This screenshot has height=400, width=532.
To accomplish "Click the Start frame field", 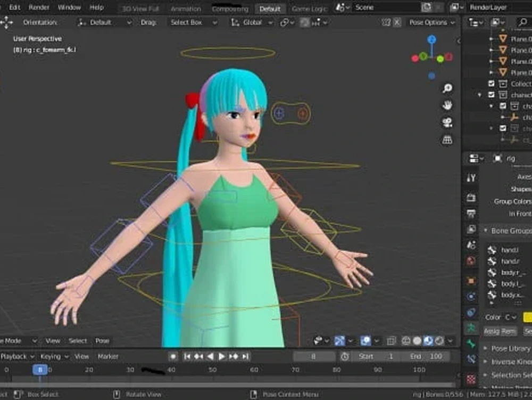I will 376,356.
